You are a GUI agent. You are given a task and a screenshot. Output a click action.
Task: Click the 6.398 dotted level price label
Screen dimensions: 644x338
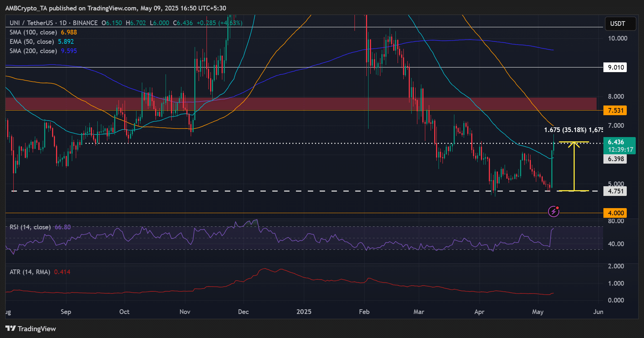(615, 159)
